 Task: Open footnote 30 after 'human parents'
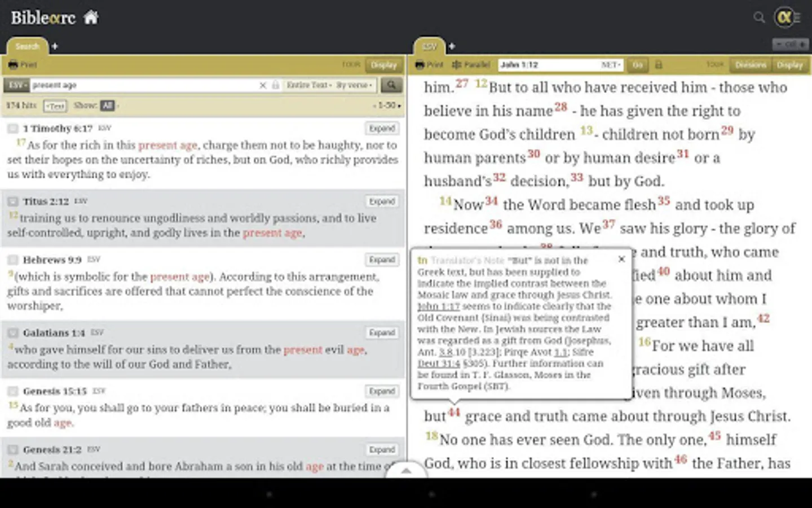pos(533,154)
